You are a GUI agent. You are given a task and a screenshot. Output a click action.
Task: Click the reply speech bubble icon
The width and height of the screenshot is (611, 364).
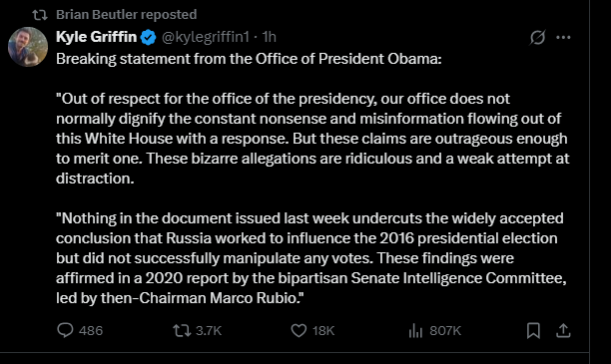click(65, 330)
